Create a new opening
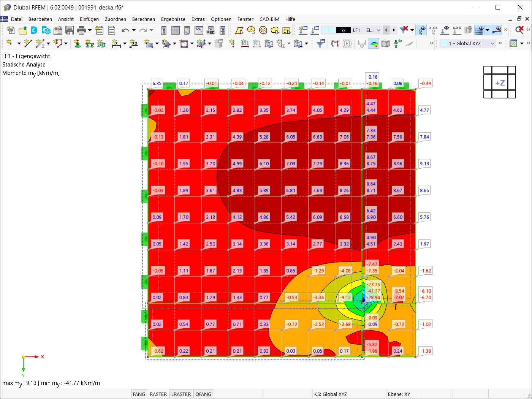 coord(184,43)
